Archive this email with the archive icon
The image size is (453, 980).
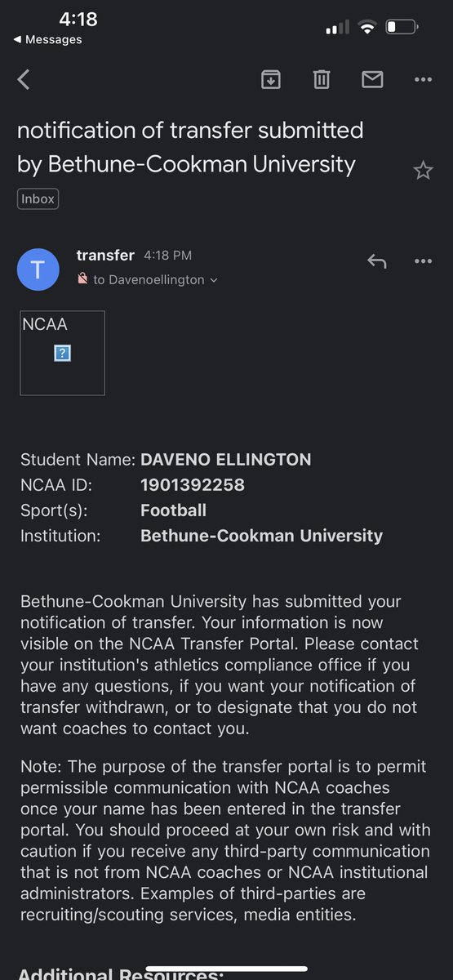coord(270,79)
